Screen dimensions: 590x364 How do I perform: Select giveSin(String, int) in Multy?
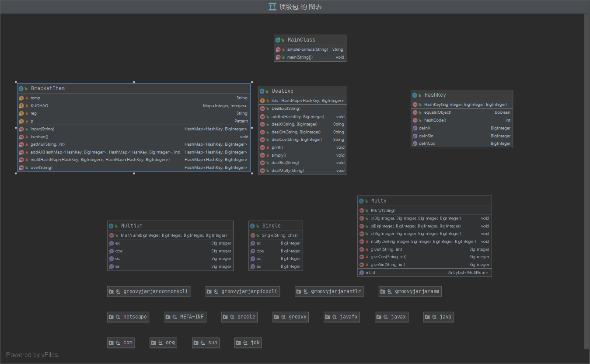425,265
